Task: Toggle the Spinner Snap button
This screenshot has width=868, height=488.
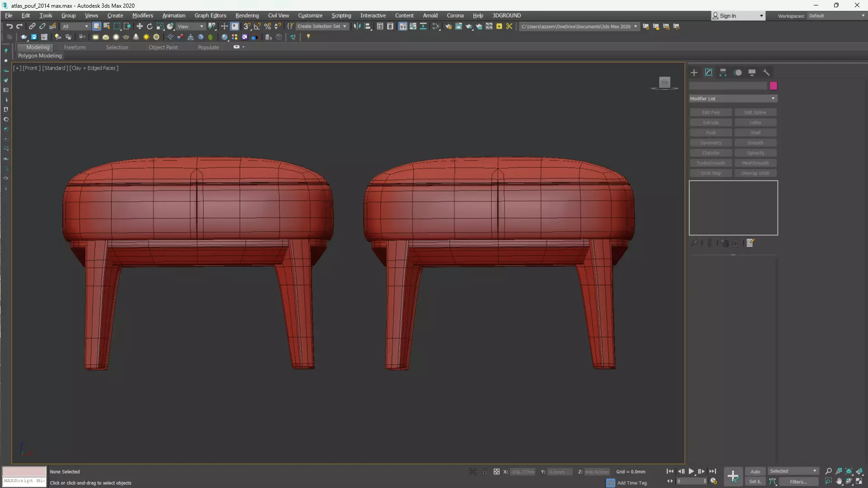Action: [x=278, y=26]
